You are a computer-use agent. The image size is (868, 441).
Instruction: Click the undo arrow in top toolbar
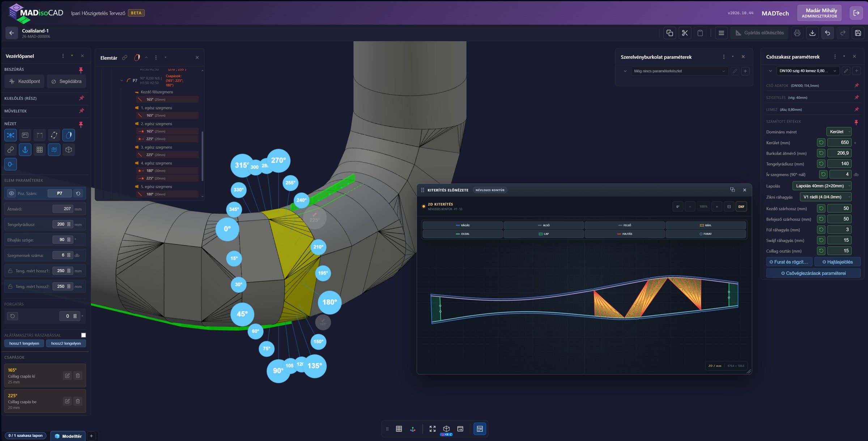827,33
